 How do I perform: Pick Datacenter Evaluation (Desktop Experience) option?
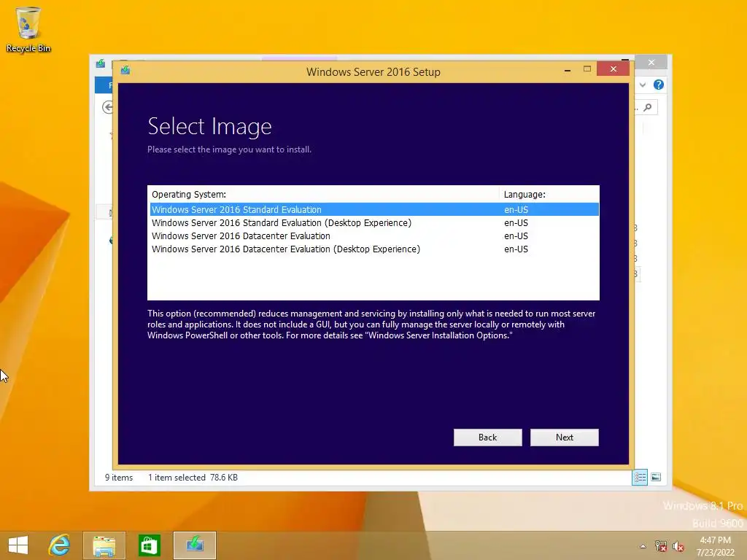374,249
